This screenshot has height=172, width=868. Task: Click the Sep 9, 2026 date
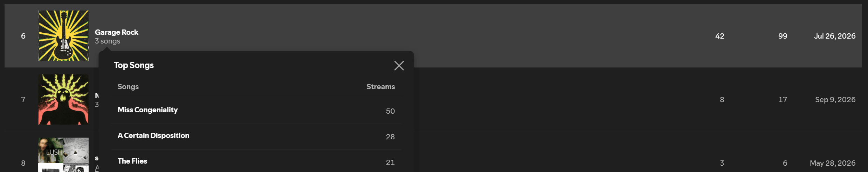pos(835,100)
